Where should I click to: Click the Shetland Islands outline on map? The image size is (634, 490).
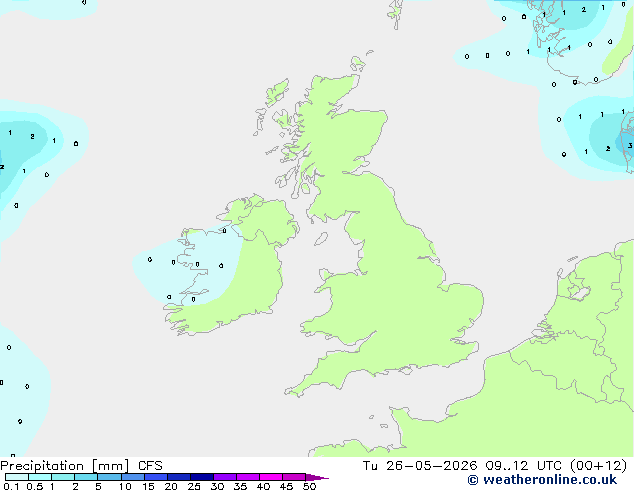click(395, 14)
